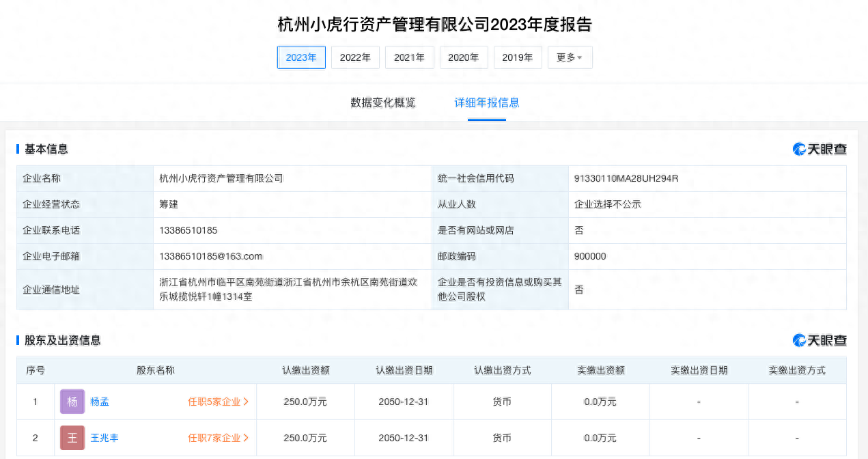Click postal code 900000

click(x=590, y=256)
